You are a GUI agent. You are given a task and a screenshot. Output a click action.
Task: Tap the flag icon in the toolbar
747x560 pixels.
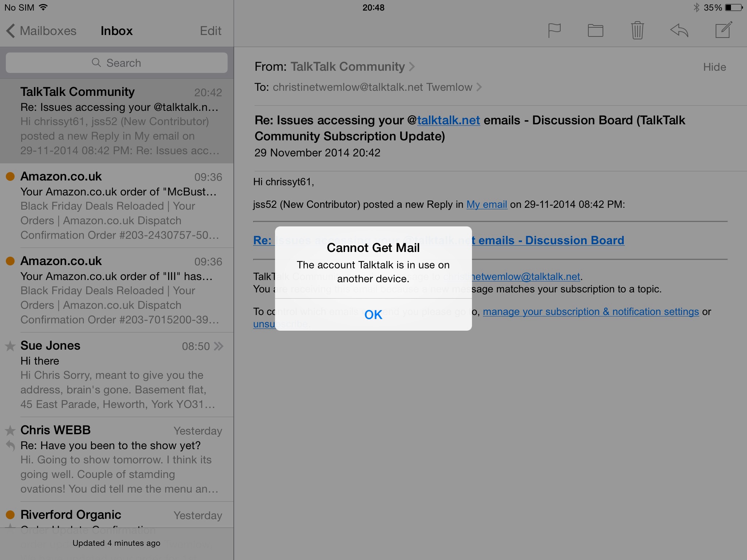point(554,30)
